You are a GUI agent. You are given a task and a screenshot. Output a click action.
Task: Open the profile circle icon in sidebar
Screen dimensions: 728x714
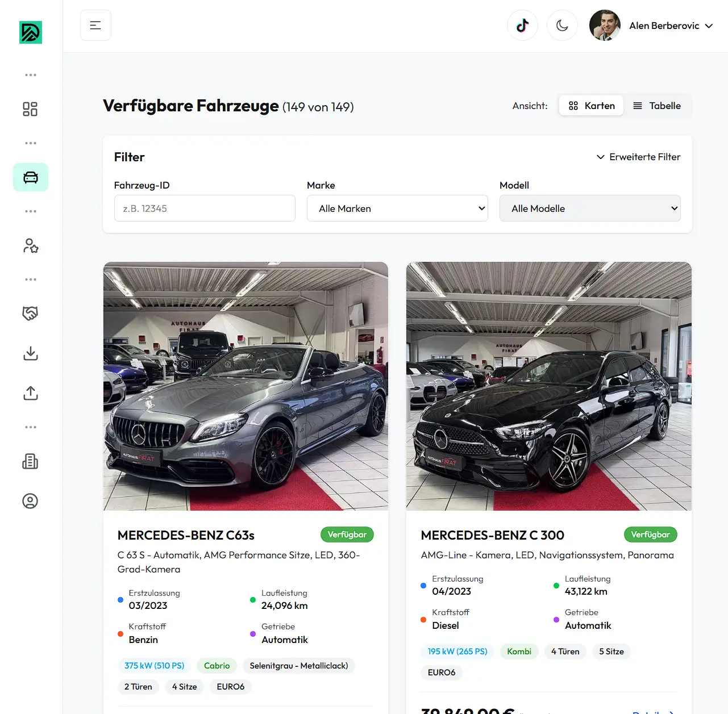click(30, 501)
